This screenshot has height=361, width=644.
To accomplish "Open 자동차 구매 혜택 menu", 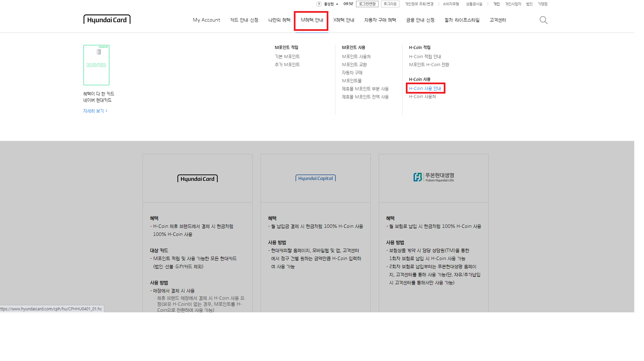I will click(x=380, y=20).
